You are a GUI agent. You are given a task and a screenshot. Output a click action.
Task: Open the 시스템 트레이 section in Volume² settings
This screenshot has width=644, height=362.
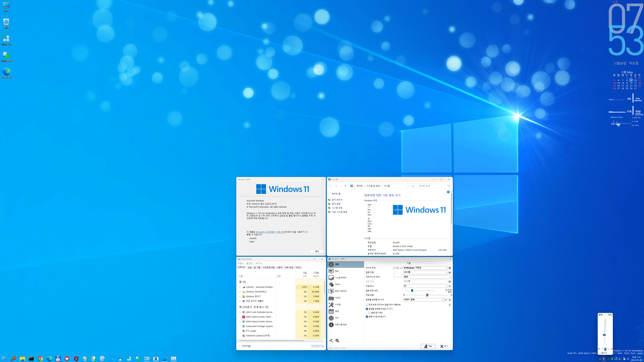pyautogui.click(x=345, y=278)
